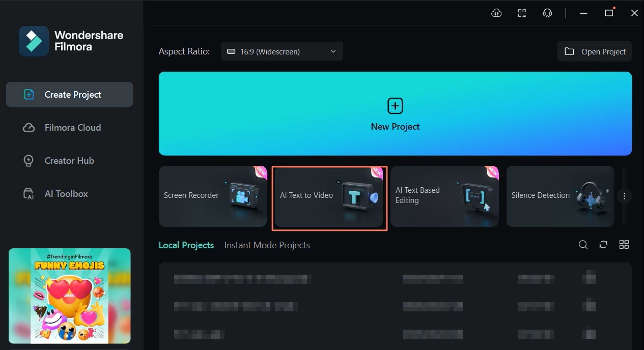Refresh the project list
644x350 pixels.
603,245
